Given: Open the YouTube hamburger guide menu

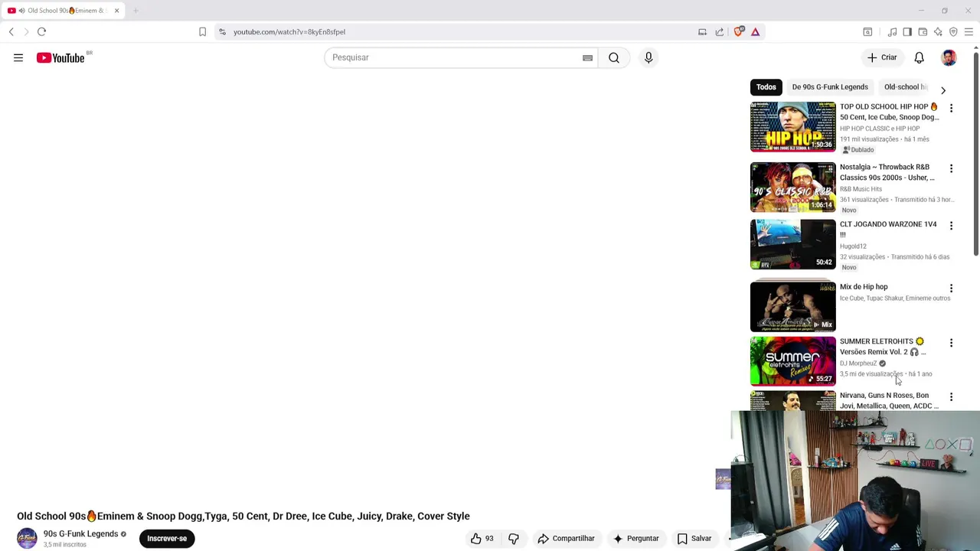Looking at the screenshot, I should pos(18,57).
